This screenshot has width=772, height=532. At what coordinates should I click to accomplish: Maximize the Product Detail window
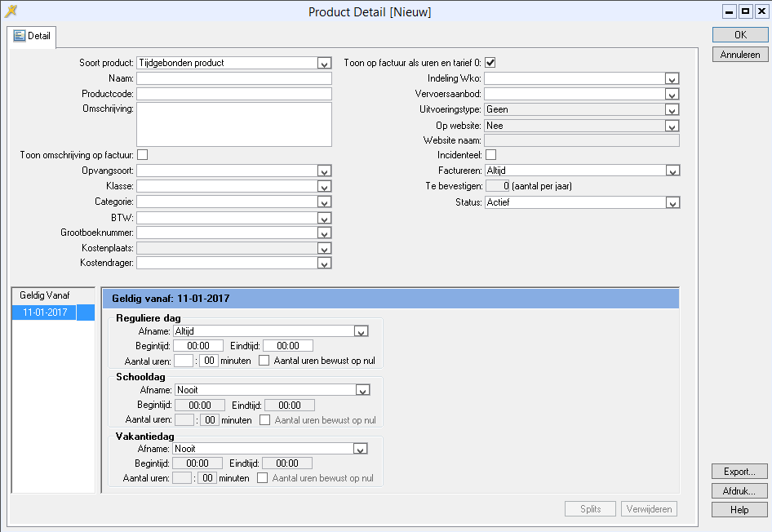click(x=745, y=11)
